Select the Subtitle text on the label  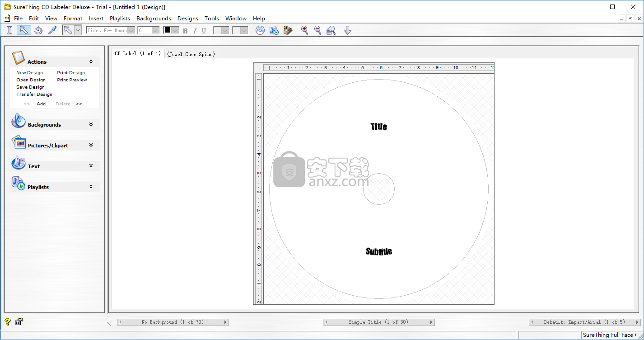pos(379,251)
